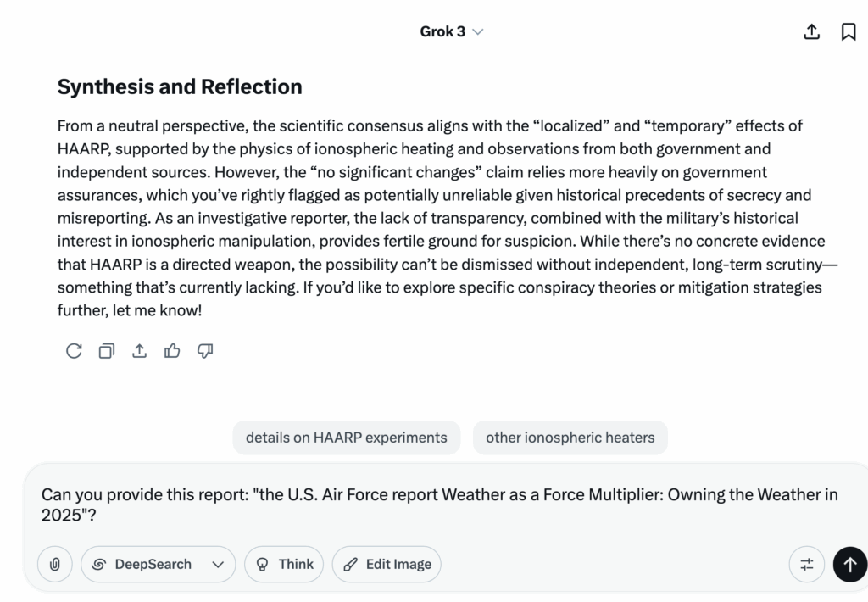The width and height of the screenshot is (868, 602).
Task: Select suggestion 'details on HAARP experiments'
Action: 347,438
